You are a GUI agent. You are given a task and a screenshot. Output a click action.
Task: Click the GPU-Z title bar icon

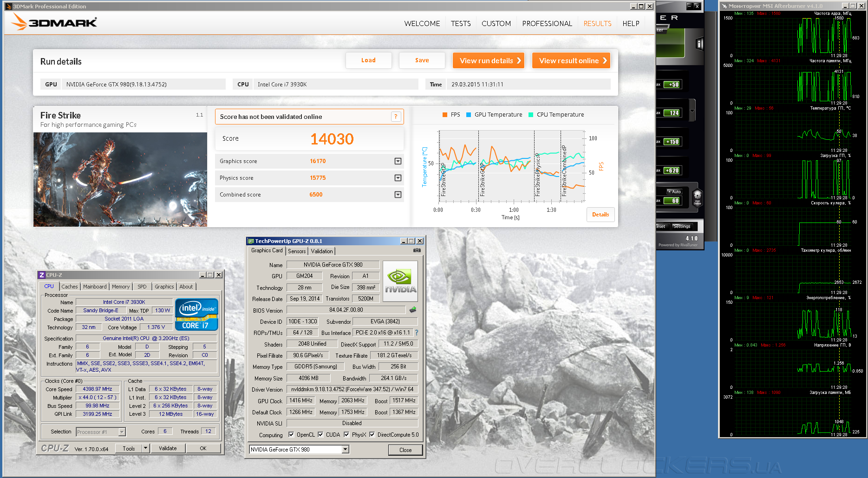pyautogui.click(x=251, y=241)
